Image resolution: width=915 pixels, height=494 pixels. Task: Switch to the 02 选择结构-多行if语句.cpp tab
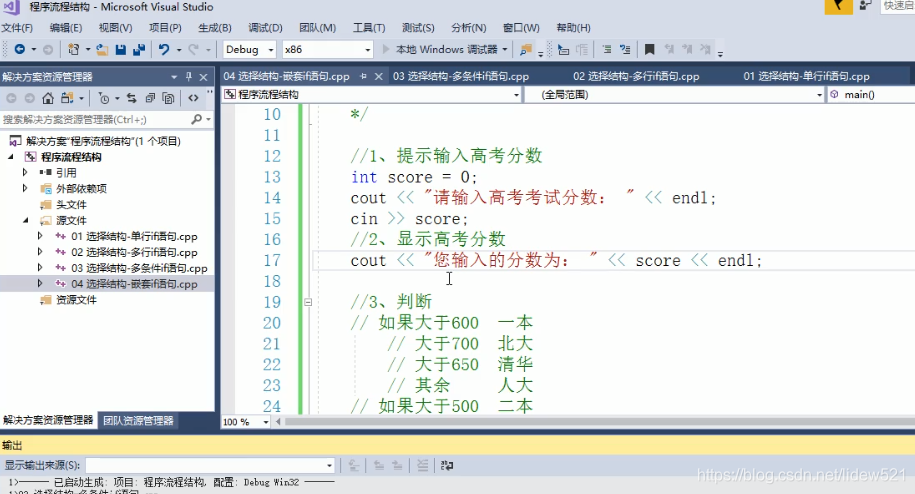(635, 76)
